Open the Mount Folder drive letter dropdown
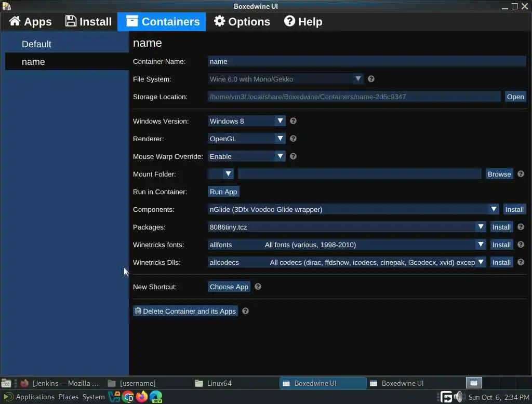 coord(220,174)
